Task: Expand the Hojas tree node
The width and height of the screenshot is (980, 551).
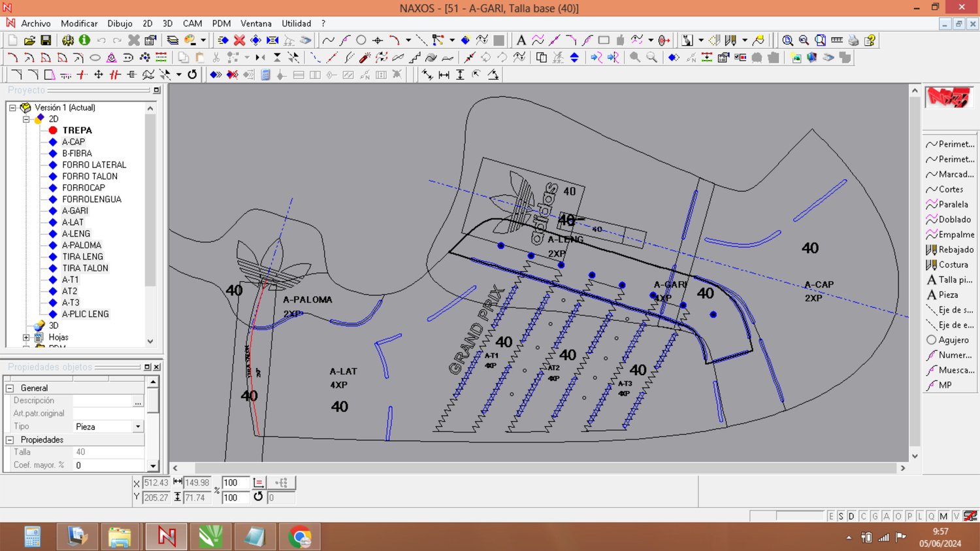Action: pyautogui.click(x=26, y=337)
